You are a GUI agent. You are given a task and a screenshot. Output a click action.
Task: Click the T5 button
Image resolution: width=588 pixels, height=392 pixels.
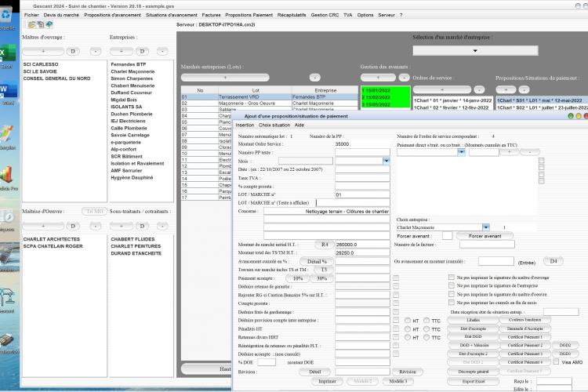tap(324, 270)
